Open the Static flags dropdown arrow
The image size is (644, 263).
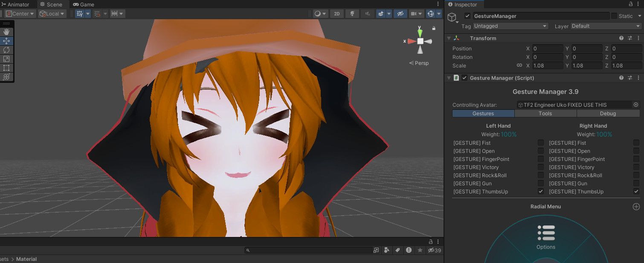(x=639, y=16)
